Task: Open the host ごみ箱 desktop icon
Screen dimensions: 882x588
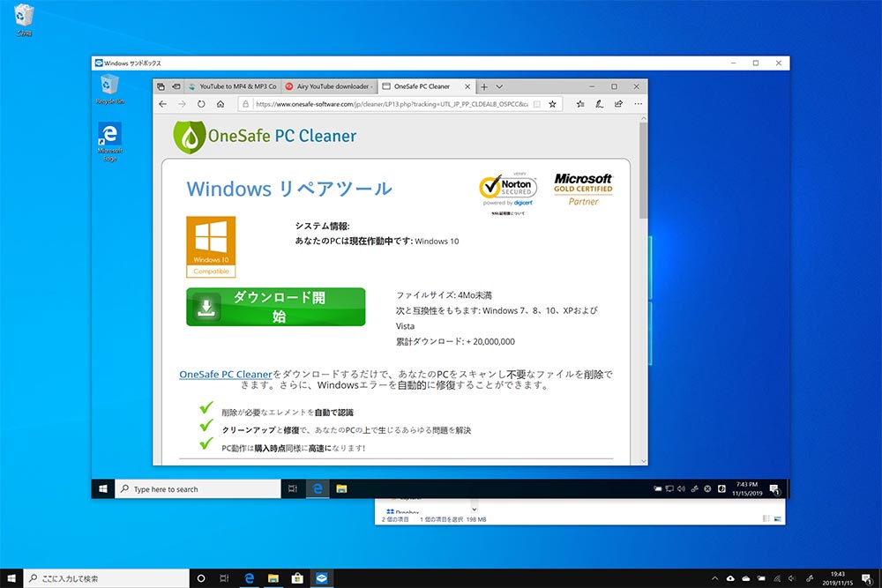Action: [x=24, y=20]
